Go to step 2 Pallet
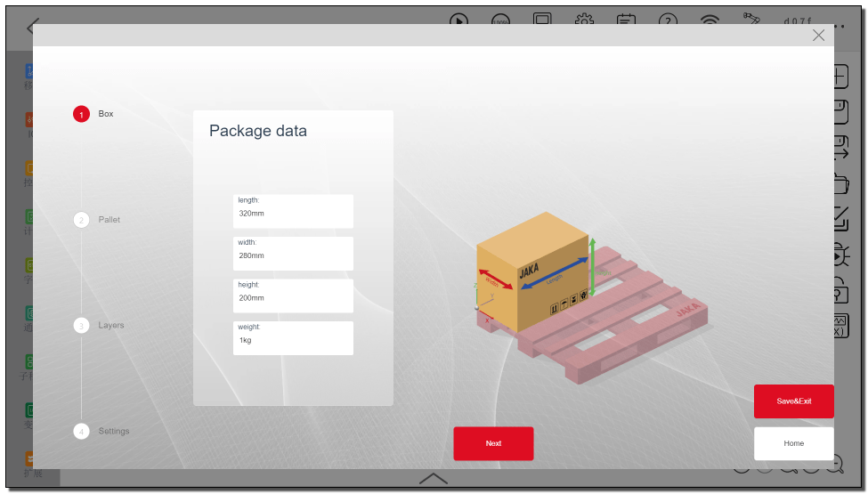This screenshot has height=494, width=868. 82,220
